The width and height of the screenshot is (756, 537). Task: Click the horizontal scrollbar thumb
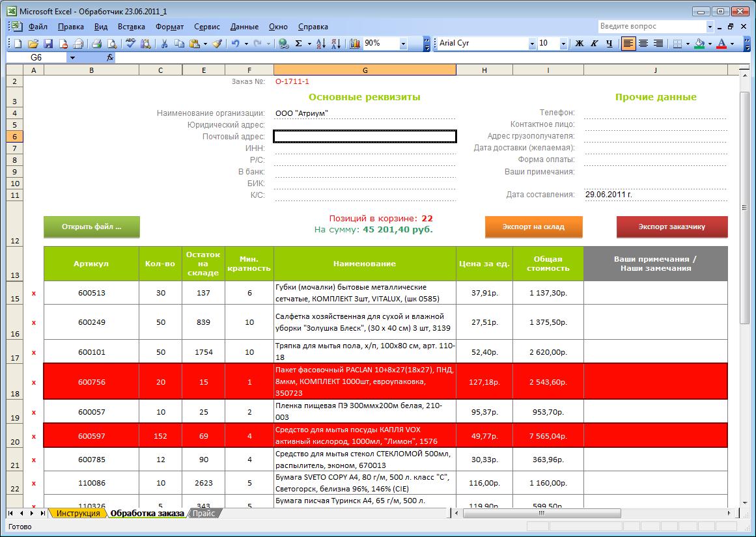tap(542, 514)
